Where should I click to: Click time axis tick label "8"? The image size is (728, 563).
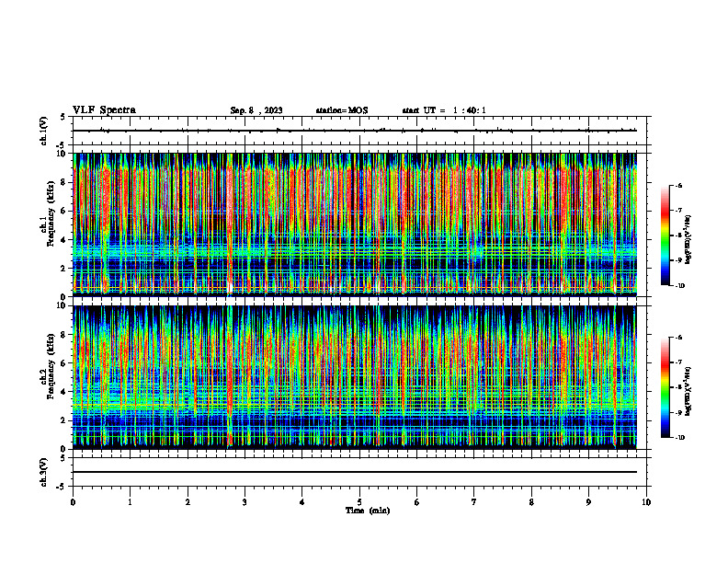(531, 502)
